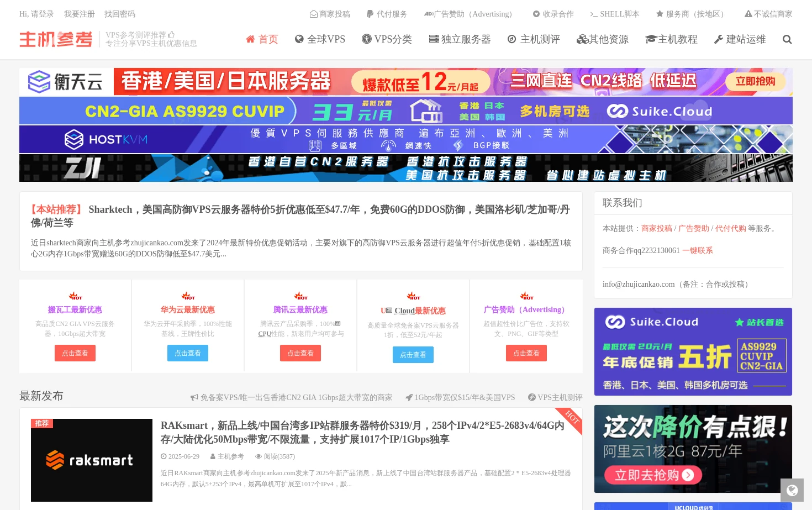Viewport: 812px width, 510px height.
Task: Click 点击查看 button under 广告赞助
Action: [x=526, y=353]
